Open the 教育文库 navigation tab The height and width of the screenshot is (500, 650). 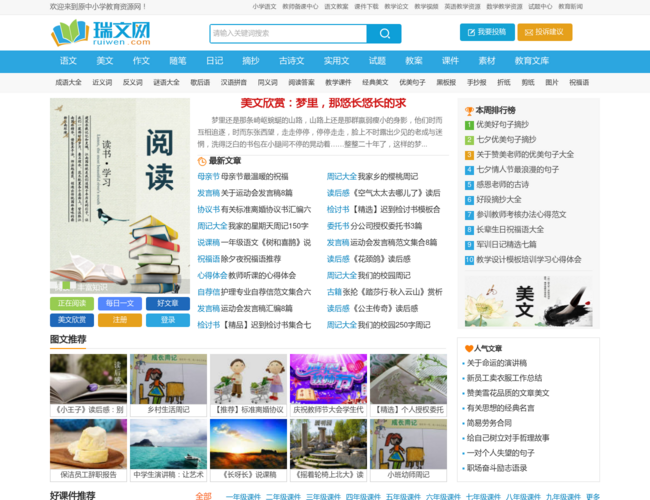click(532, 61)
